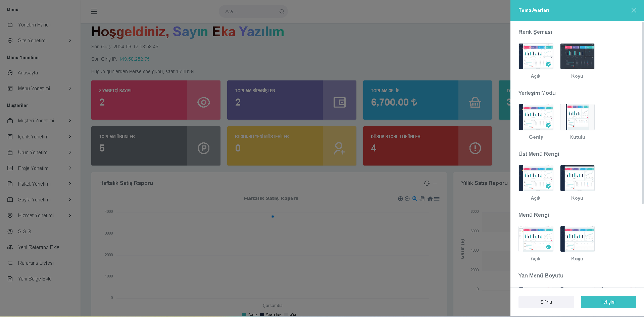Click the IP address 149.50.252.75 link
Viewport: 644px width, 317px height.
(x=134, y=59)
